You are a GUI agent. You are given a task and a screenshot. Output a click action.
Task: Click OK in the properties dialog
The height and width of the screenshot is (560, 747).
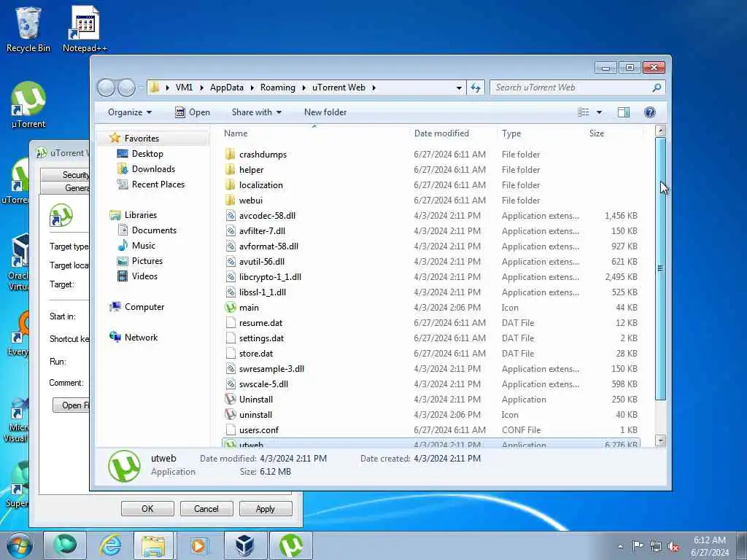tap(147, 508)
